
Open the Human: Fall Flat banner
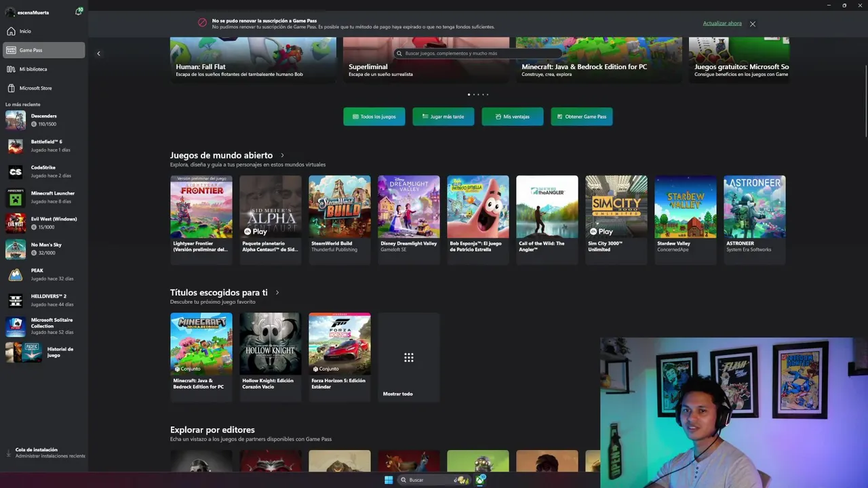253,60
